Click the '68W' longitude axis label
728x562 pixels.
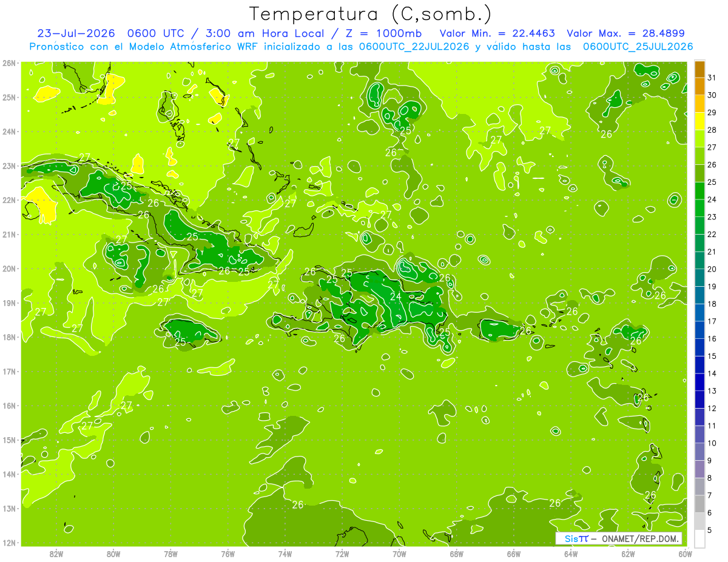point(457,554)
